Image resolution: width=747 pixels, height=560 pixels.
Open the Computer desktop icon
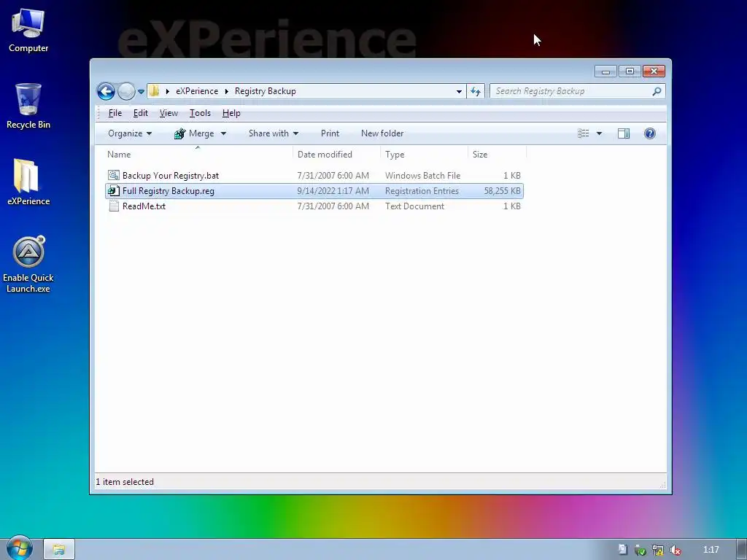coord(28,31)
